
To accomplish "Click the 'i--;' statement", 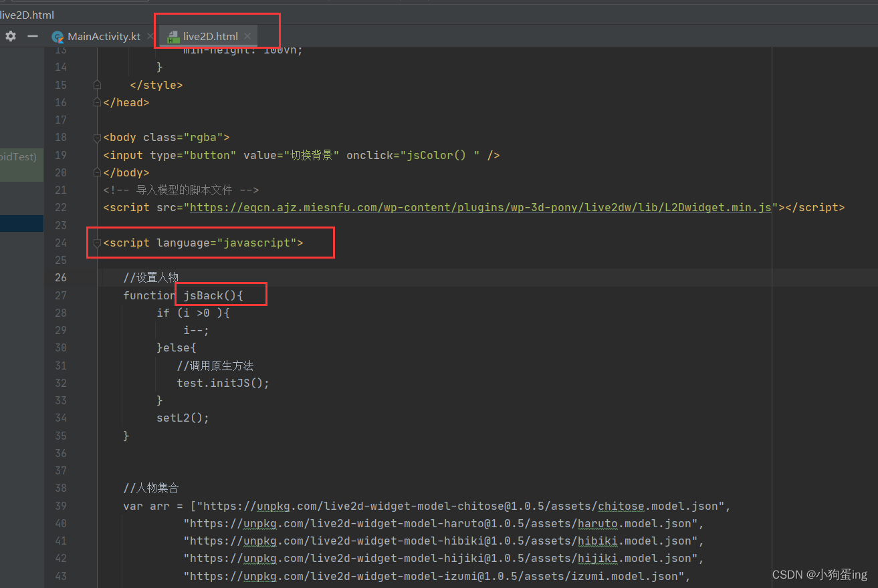I will (x=197, y=331).
